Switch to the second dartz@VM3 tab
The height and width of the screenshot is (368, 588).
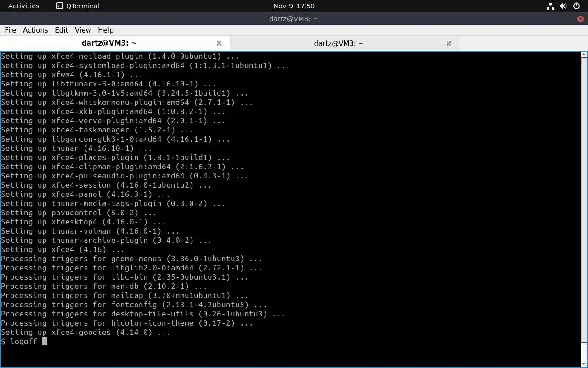pos(345,43)
